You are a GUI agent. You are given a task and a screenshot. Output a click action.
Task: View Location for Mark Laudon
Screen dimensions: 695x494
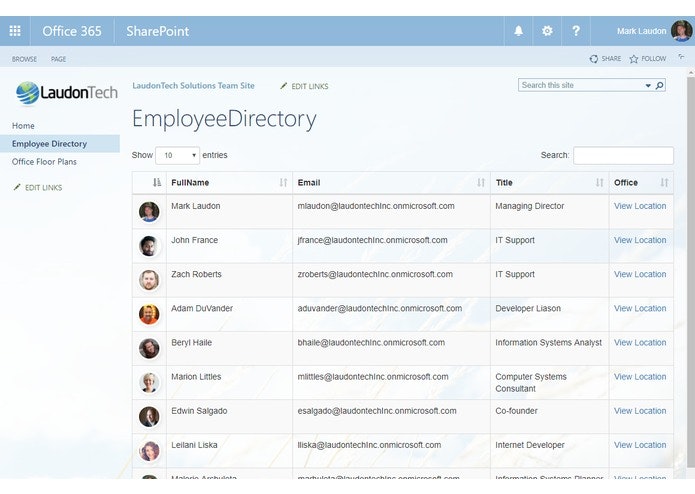[640, 206]
